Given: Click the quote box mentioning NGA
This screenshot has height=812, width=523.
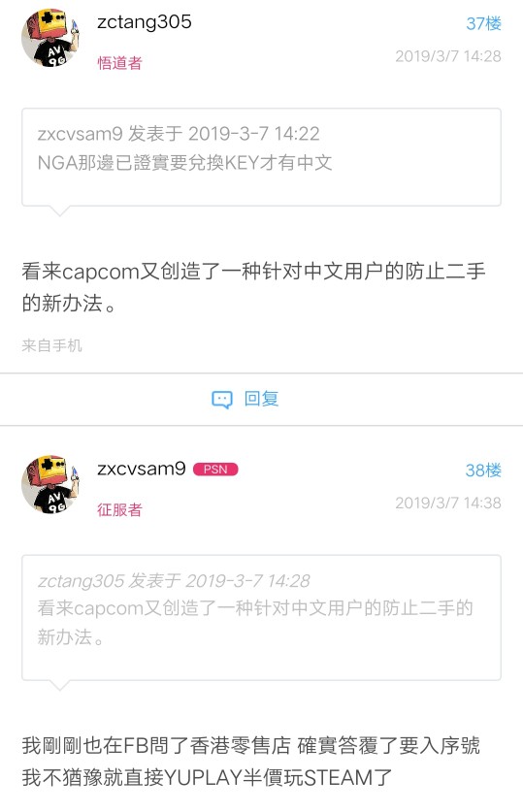Looking at the screenshot, I should (262, 157).
